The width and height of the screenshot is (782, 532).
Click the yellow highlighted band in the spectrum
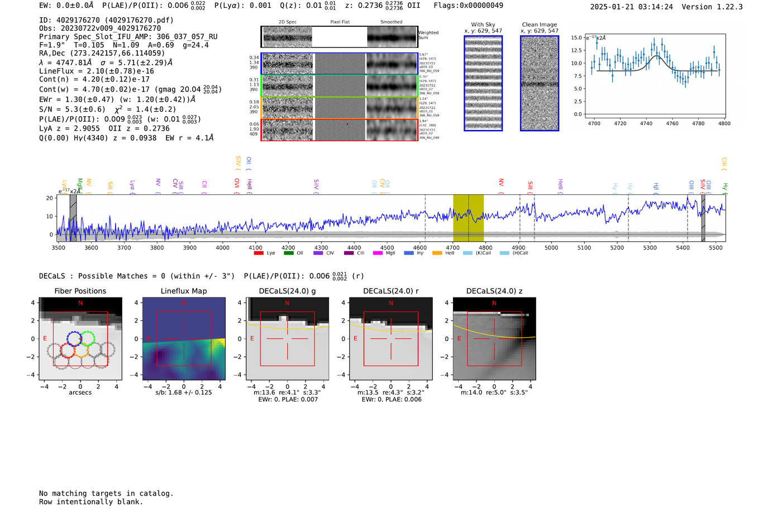(x=468, y=218)
